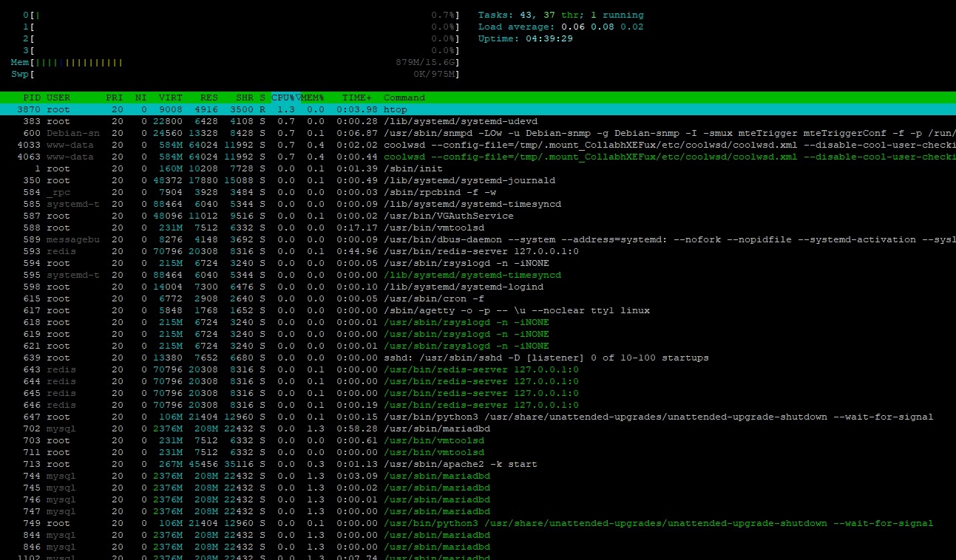Select the dbus-daemon process row
Viewport: 956px width, 560px height.
tap(478, 239)
